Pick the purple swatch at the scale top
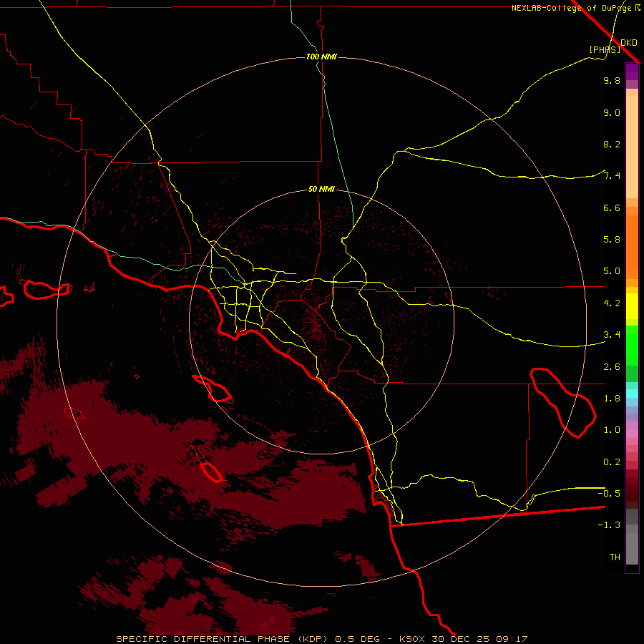 [632, 72]
